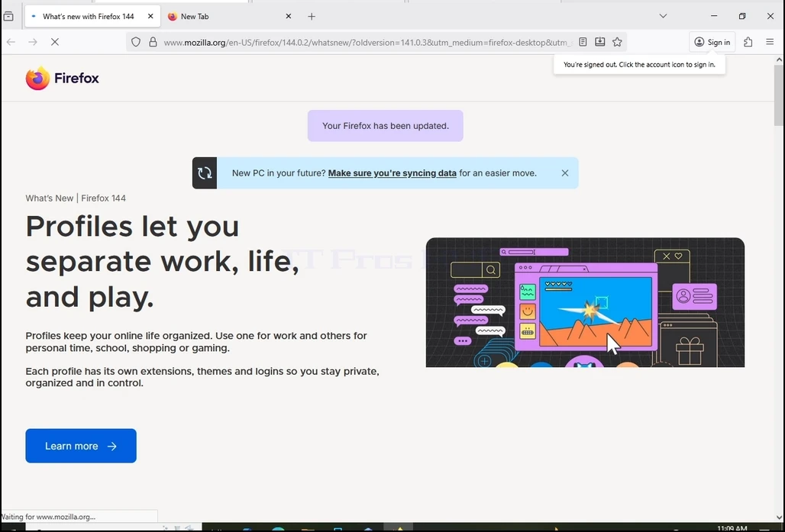Switch to the New Tab tab

coord(231,17)
